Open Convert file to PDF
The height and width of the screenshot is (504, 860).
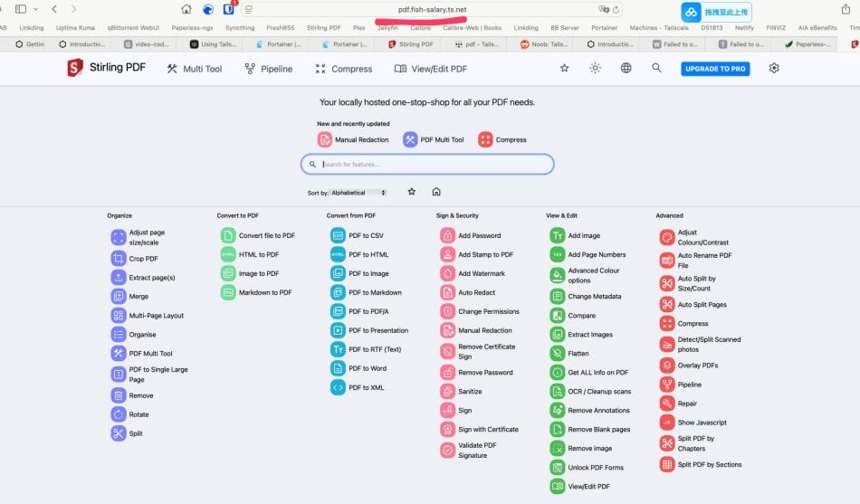[258, 235]
